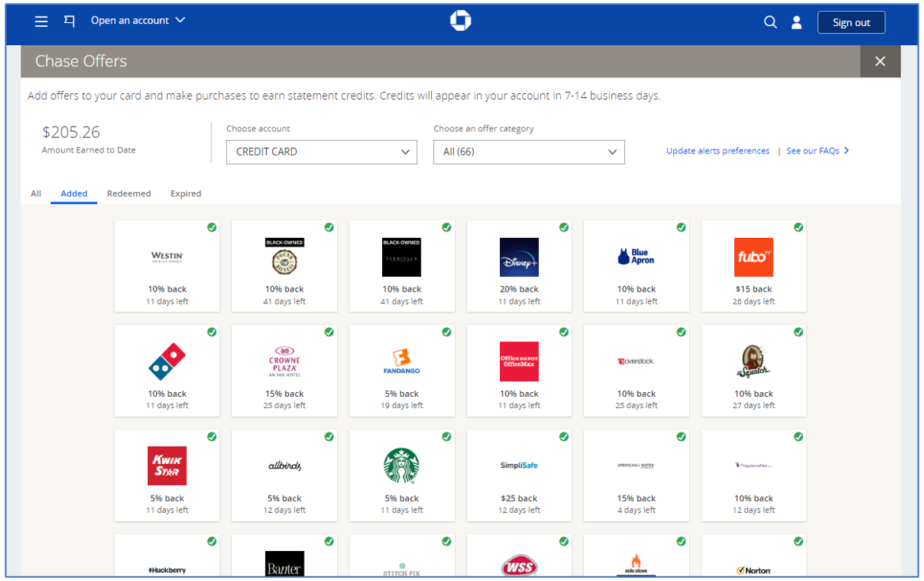Toggle the green checkmark on Starbucks offer
The image size is (924, 581).
click(446, 437)
